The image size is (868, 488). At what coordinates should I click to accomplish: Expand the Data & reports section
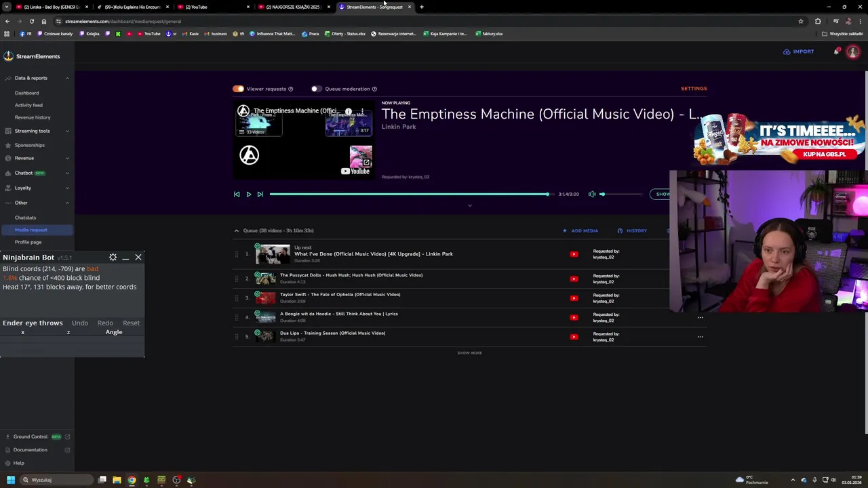tap(67, 78)
